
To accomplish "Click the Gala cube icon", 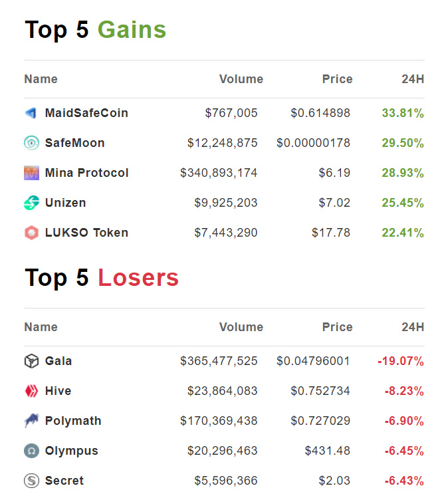I will 31,361.
